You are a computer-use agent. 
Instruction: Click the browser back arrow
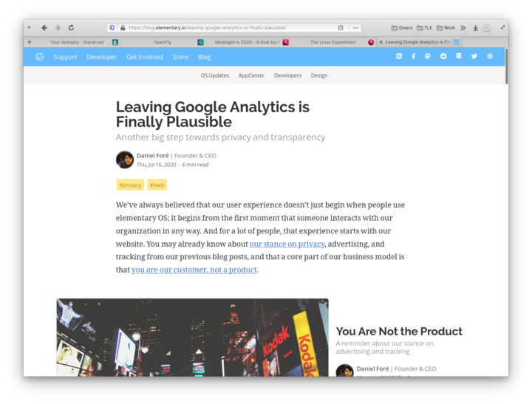point(44,28)
